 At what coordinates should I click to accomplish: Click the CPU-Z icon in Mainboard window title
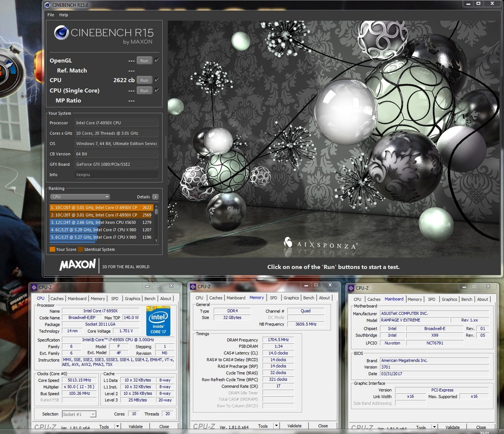351,288
